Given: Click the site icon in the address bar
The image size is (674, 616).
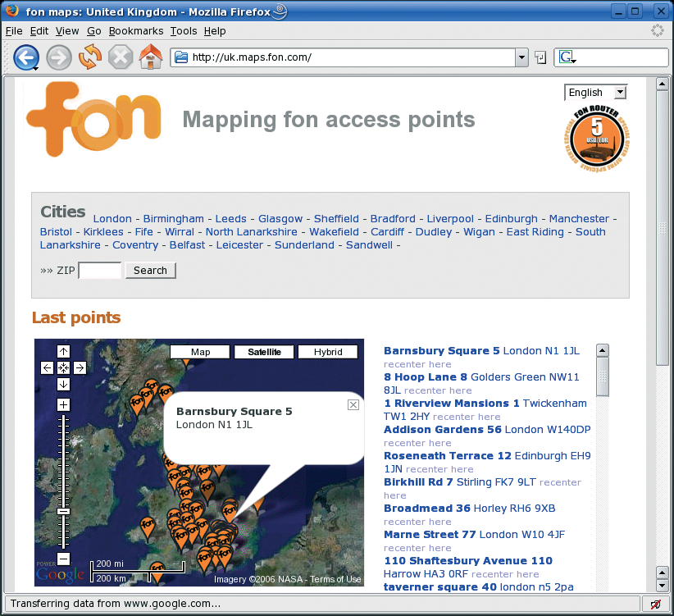Looking at the screenshot, I should point(181,57).
